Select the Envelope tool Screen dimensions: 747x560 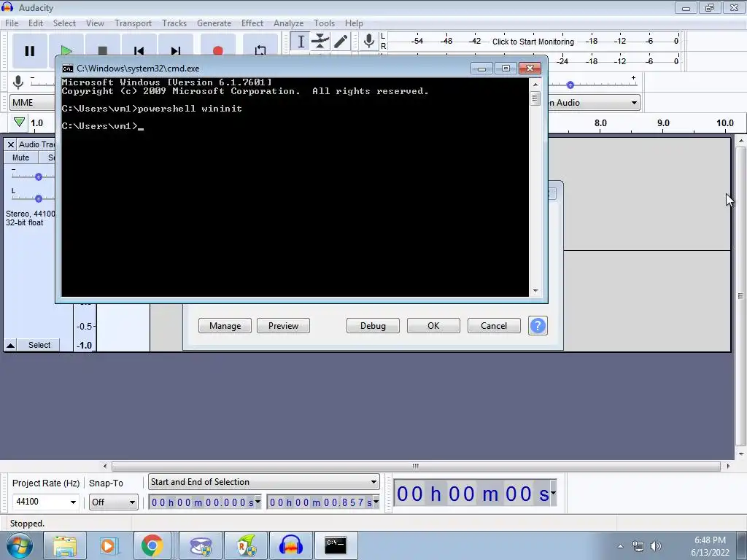pyautogui.click(x=320, y=42)
